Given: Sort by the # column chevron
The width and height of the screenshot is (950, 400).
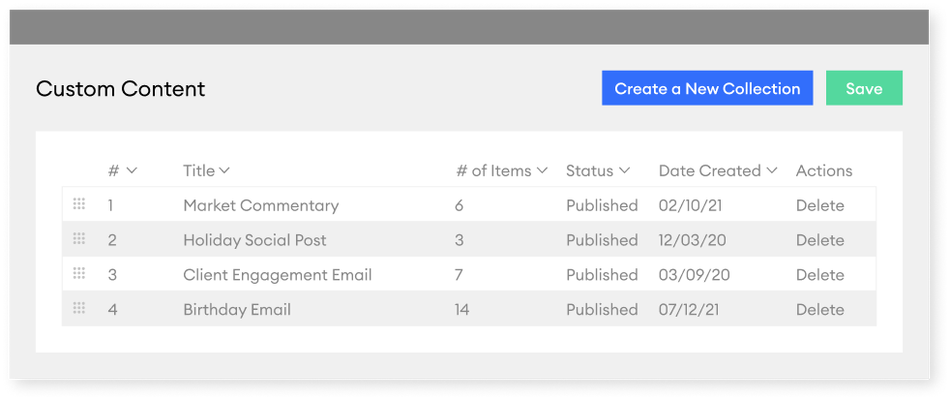Looking at the screenshot, I should [131, 171].
